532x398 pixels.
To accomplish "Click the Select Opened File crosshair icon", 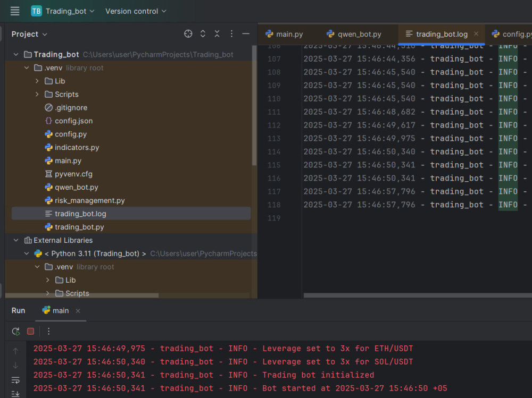I will click(188, 34).
